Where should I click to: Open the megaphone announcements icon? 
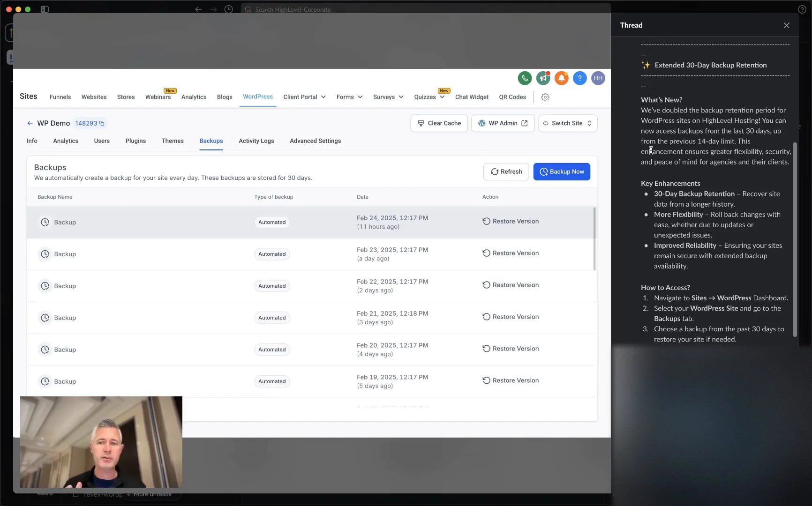click(x=543, y=78)
